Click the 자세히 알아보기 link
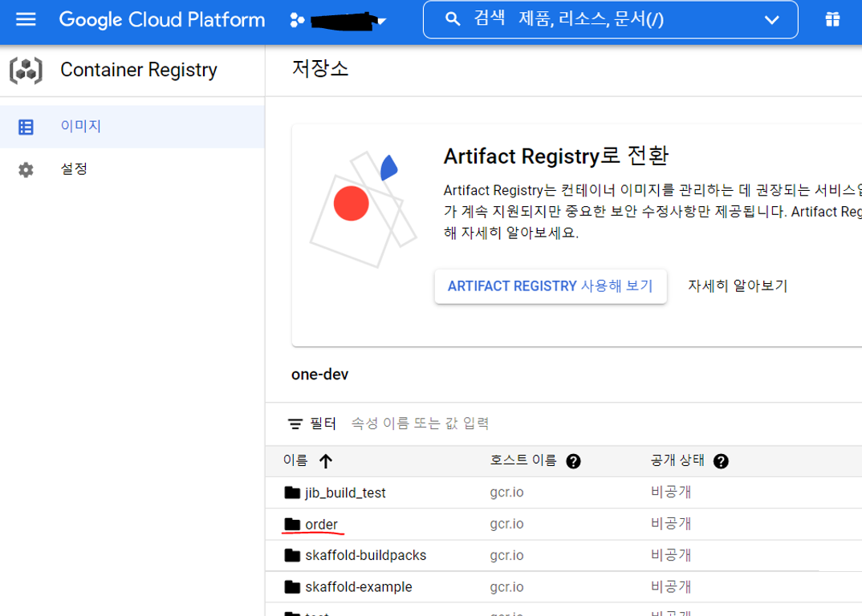The width and height of the screenshot is (862, 616). tap(738, 286)
